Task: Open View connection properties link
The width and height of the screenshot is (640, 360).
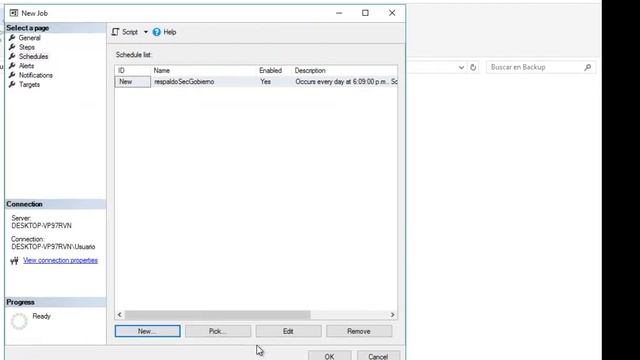Action: pyautogui.click(x=60, y=260)
